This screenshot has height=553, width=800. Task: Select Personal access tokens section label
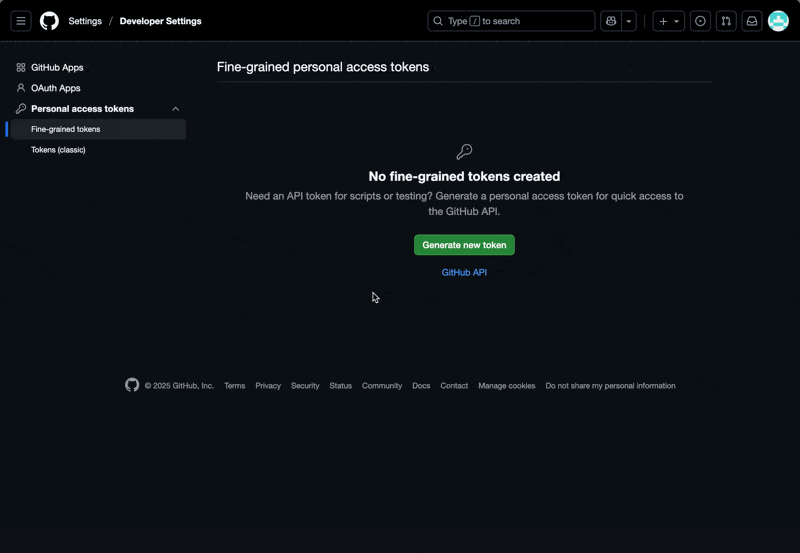click(x=82, y=109)
